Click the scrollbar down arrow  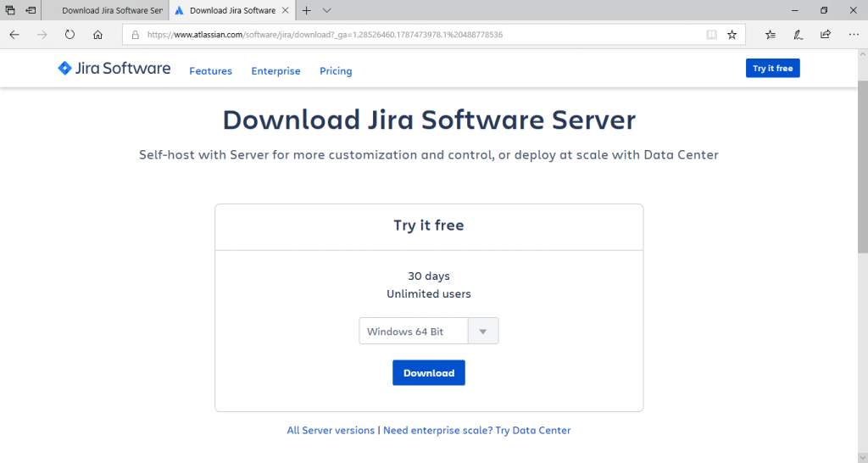click(x=862, y=457)
